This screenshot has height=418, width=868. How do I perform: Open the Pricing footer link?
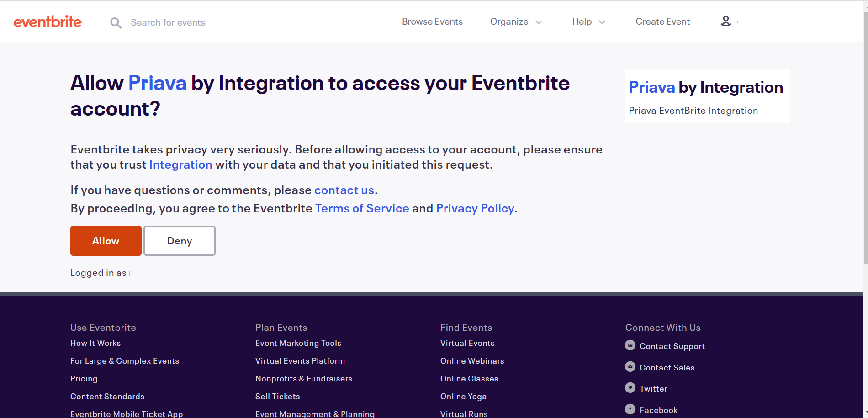pyautogui.click(x=84, y=379)
